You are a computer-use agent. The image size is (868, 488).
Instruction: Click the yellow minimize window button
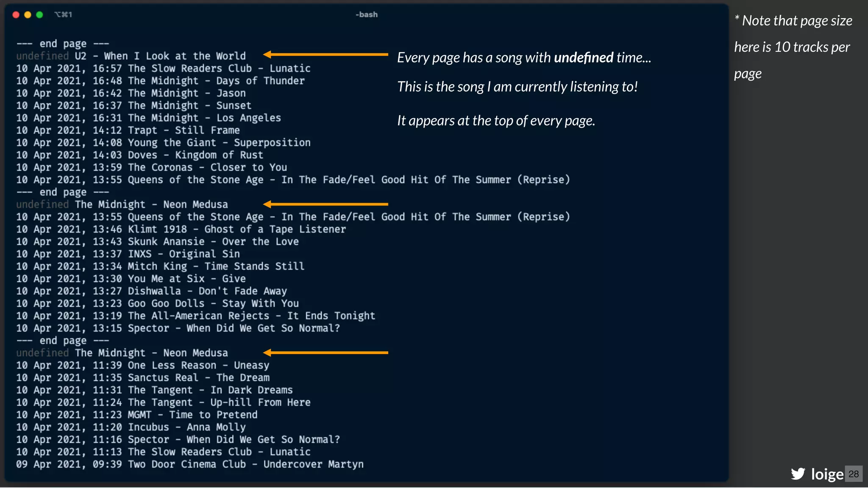coord(28,15)
